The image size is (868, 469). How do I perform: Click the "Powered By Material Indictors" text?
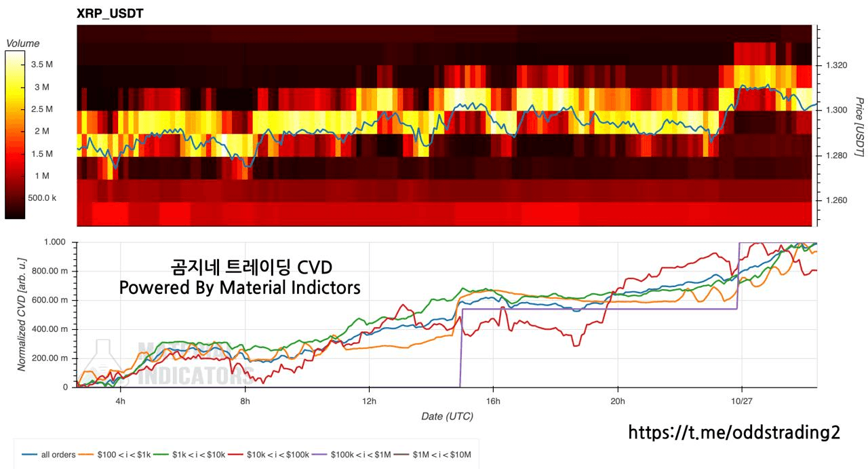(x=240, y=288)
